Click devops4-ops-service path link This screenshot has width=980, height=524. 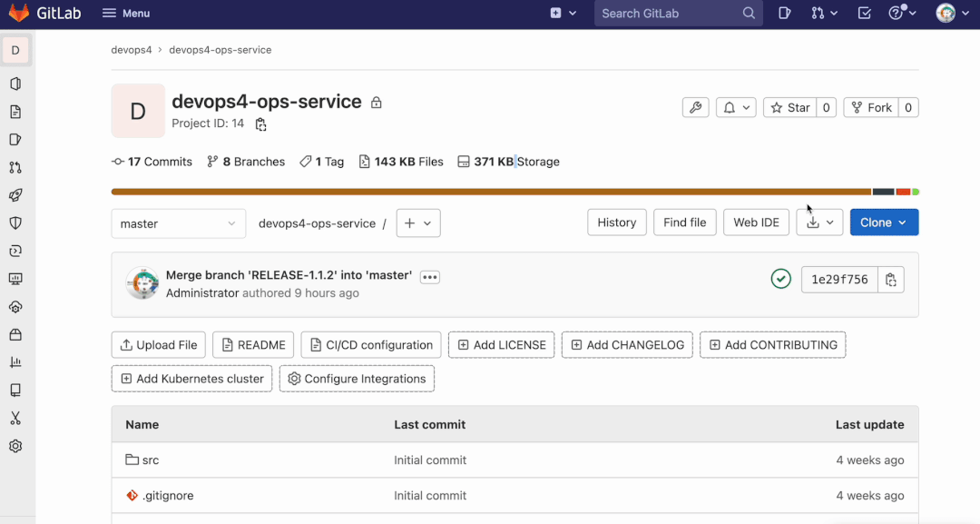(x=317, y=223)
